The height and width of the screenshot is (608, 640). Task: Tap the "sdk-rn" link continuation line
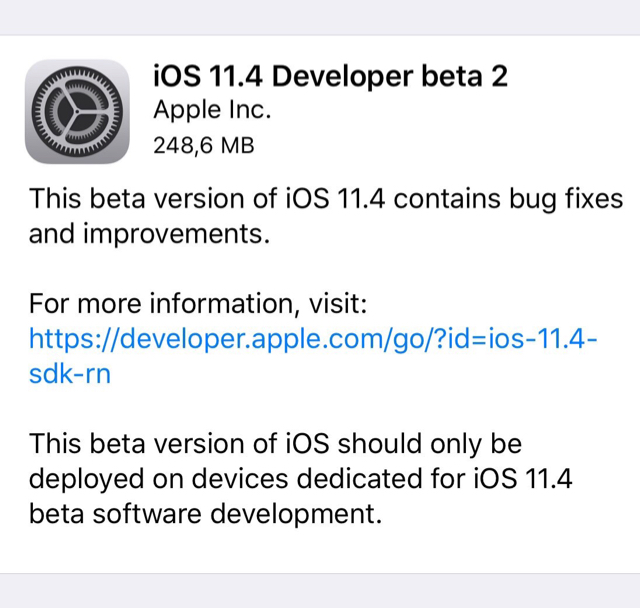[70, 374]
